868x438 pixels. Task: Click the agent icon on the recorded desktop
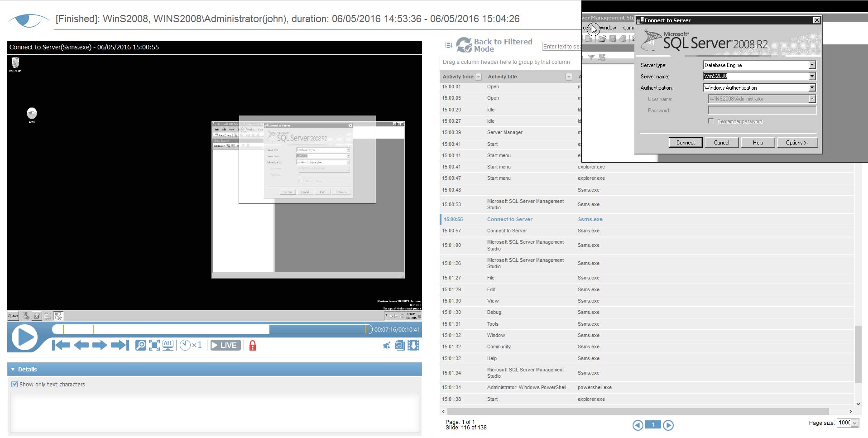click(x=32, y=115)
